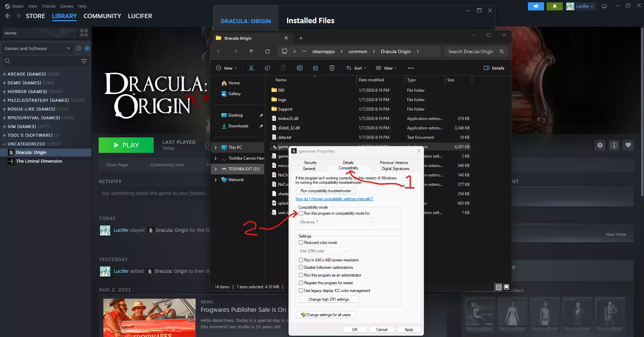Image resolution: width=644 pixels, height=337 pixels.
Task: Click Apply in game.exe Properties
Action: click(409, 330)
